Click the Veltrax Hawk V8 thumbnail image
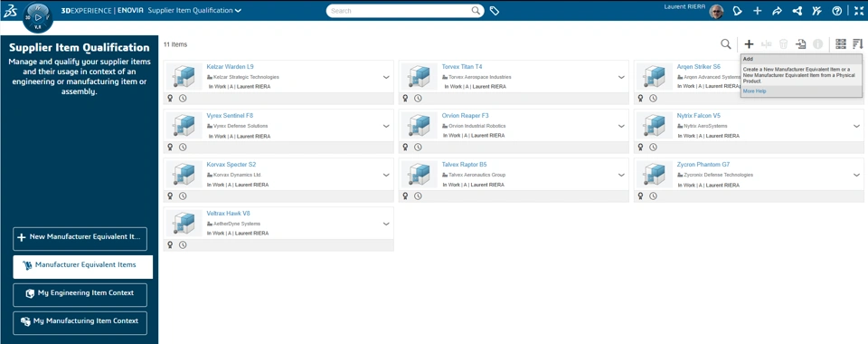 click(x=184, y=224)
